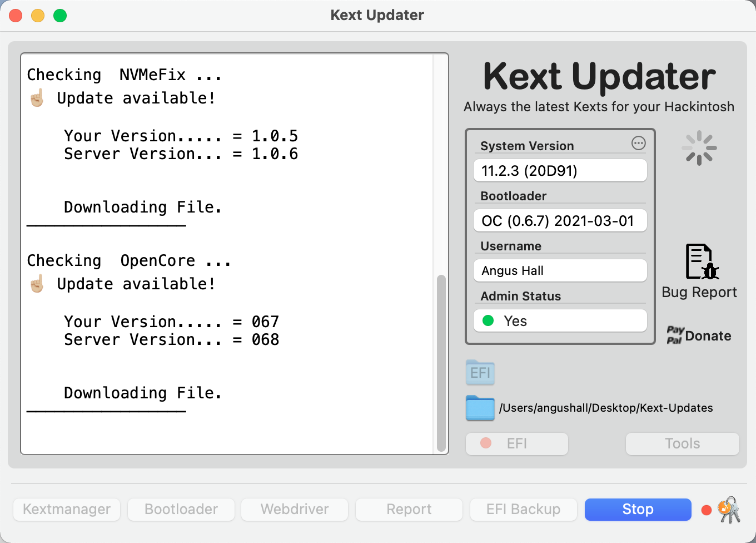Select the Bootloader field OC (0.6.7)
Viewport: 756px width, 543px height.
pyautogui.click(x=560, y=220)
